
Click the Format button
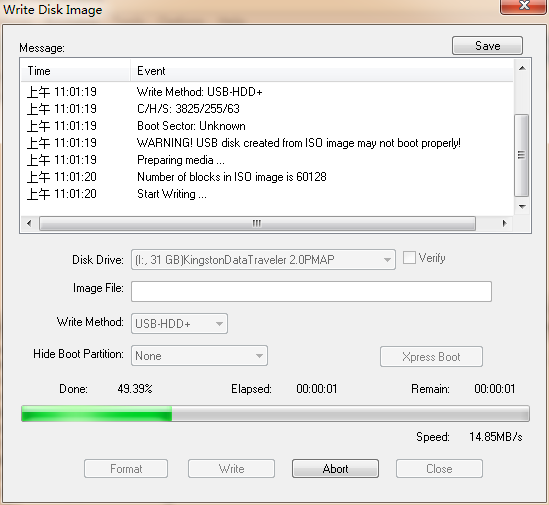[126, 469]
